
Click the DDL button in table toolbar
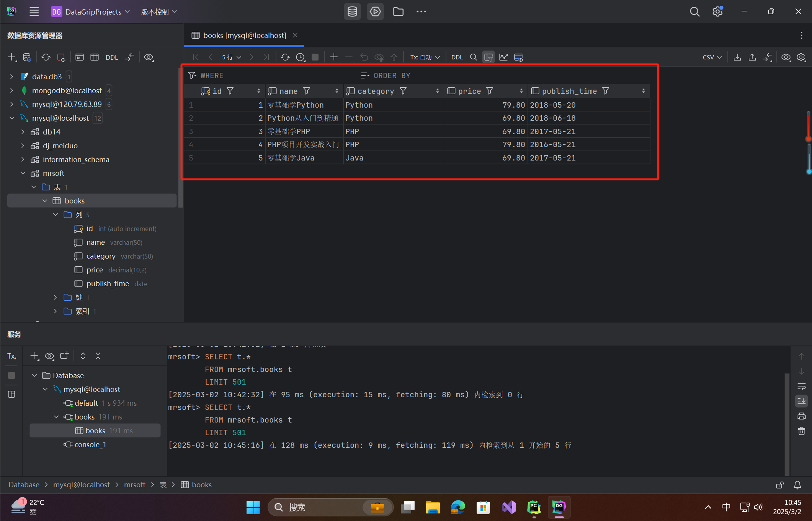457,57
